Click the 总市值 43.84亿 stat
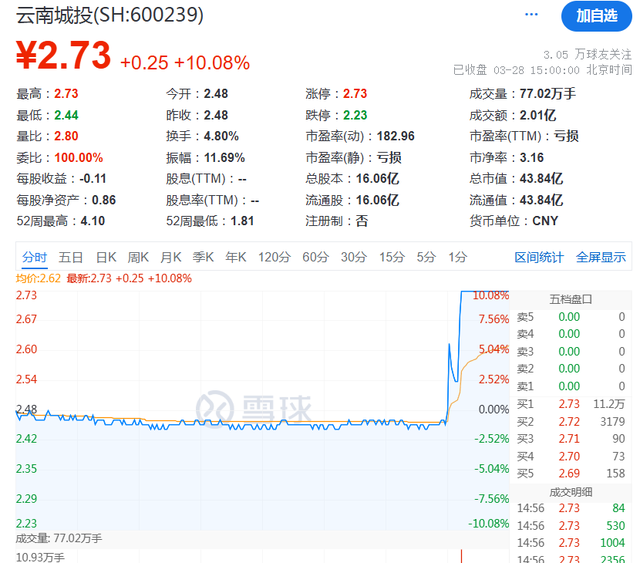The height and width of the screenshot is (563, 640). tap(516, 179)
